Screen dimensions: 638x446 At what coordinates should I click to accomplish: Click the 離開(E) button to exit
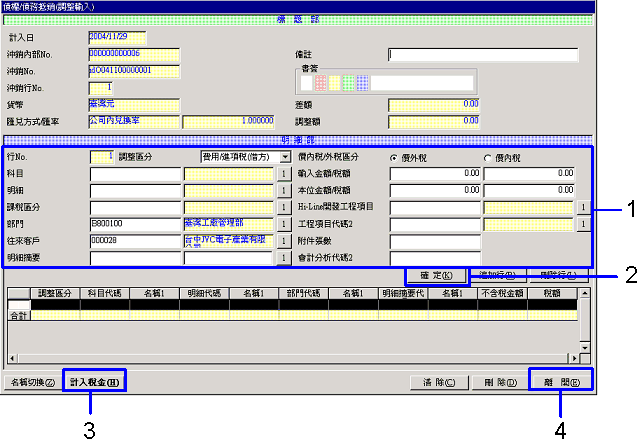pos(561,383)
